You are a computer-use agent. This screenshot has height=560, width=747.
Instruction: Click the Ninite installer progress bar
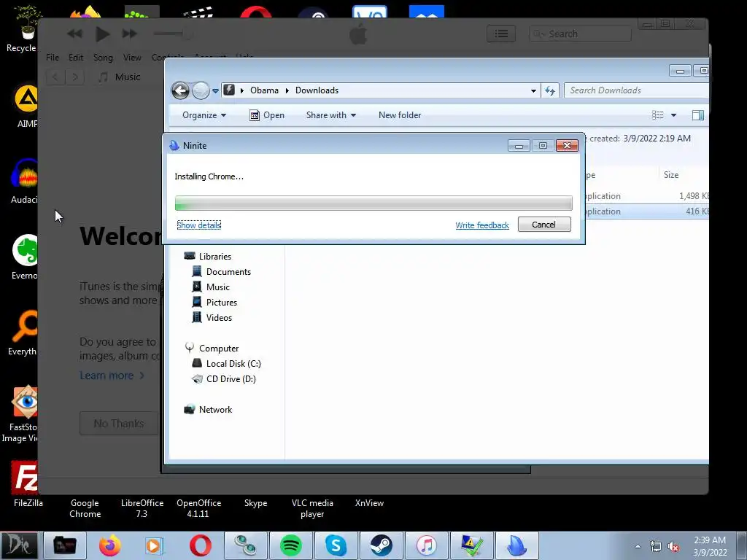(x=373, y=203)
